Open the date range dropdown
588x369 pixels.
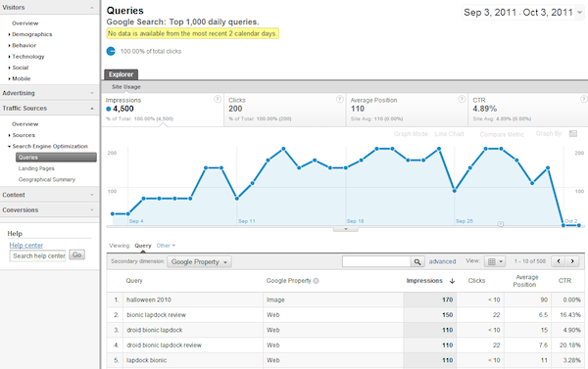click(x=579, y=13)
